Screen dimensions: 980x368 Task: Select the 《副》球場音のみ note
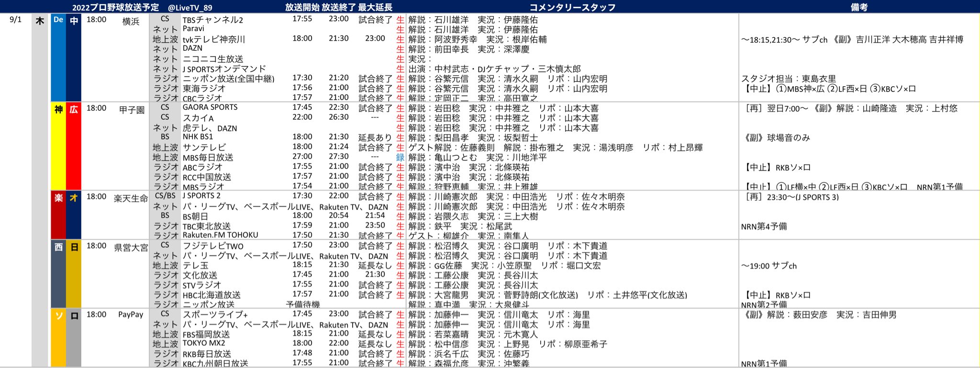point(776,138)
